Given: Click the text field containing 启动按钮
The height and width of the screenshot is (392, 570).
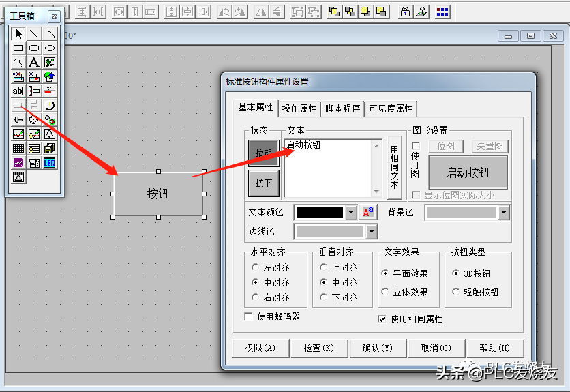Looking at the screenshot, I should coord(329,168).
